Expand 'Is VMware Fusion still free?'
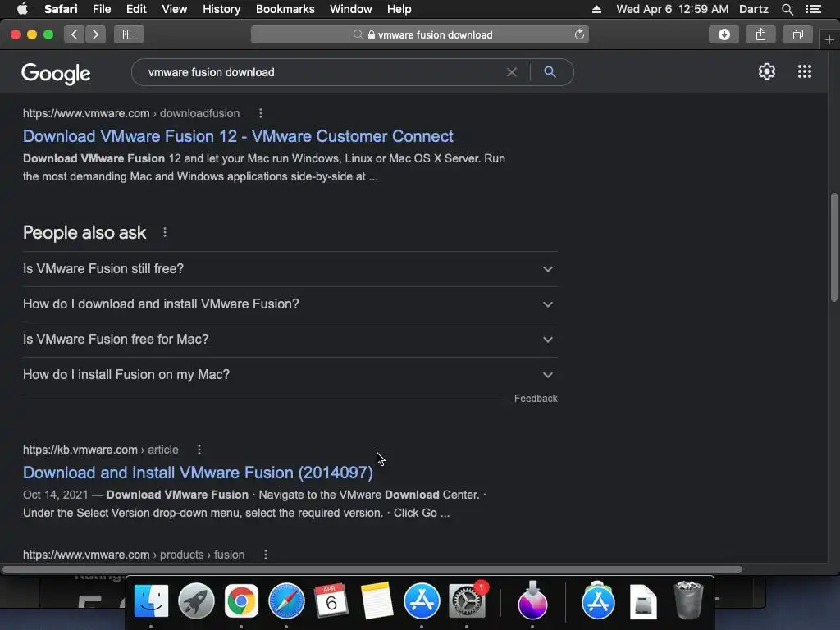 290,269
